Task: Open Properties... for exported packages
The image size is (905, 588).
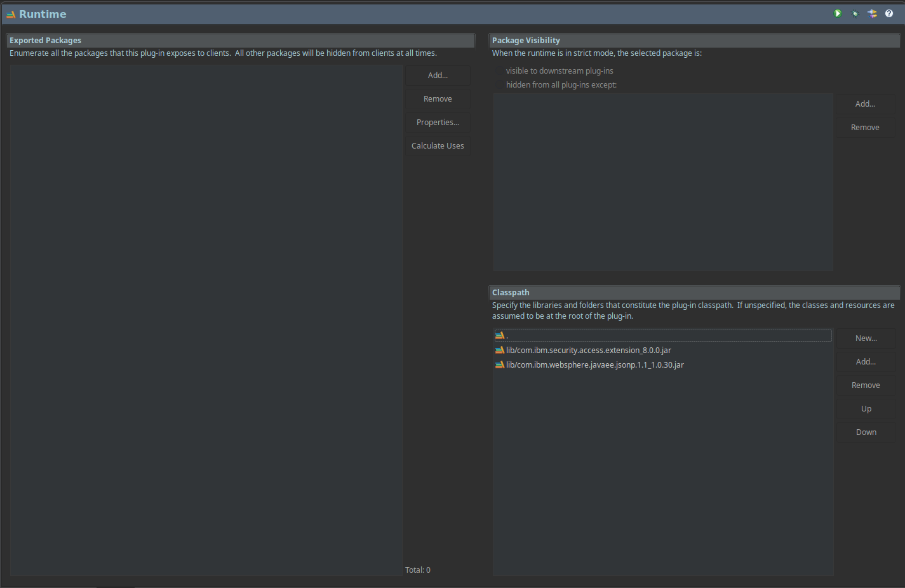Action: point(438,122)
